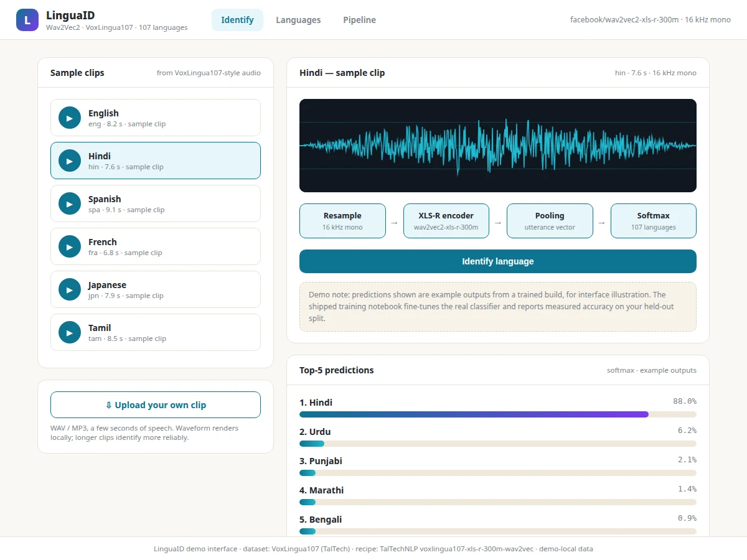Click the Urdu prediction bar
Screen dimensions: 747x560
coord(498,444)
